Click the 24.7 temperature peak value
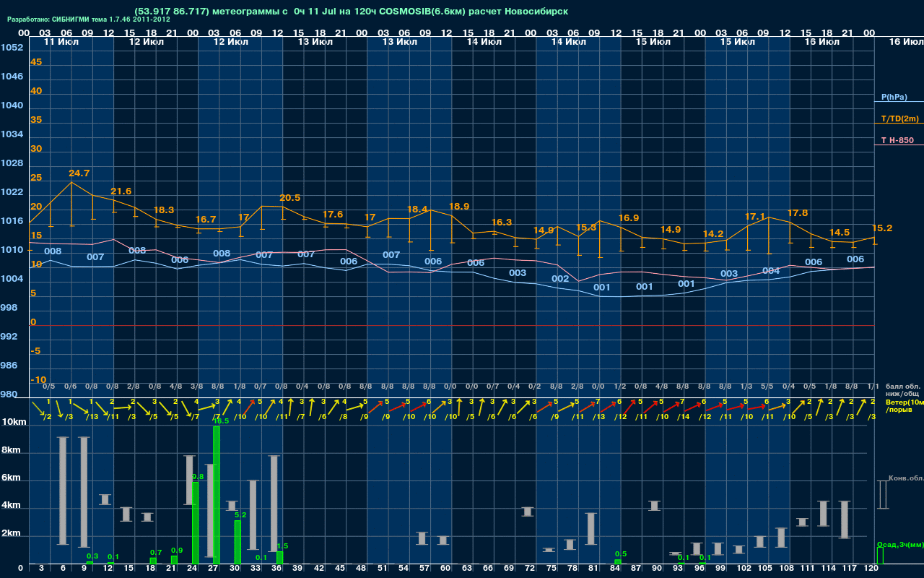The height and width of the screenshot is (578, 924). click(79, 173)
